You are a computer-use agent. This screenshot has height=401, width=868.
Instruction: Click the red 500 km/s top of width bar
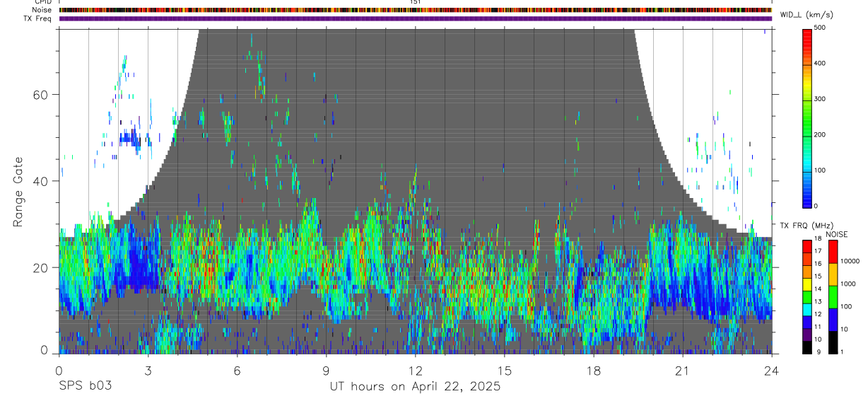[807, 32]
